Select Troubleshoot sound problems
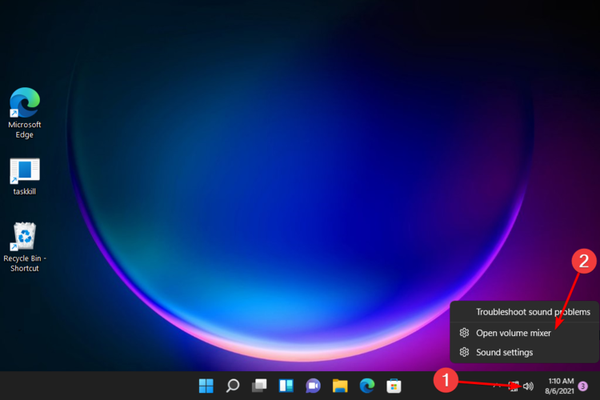 point(532,312)
